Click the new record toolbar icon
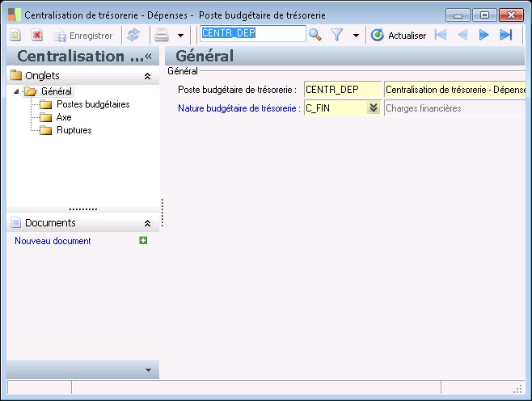Screen dimensions: 532x401 15,35
